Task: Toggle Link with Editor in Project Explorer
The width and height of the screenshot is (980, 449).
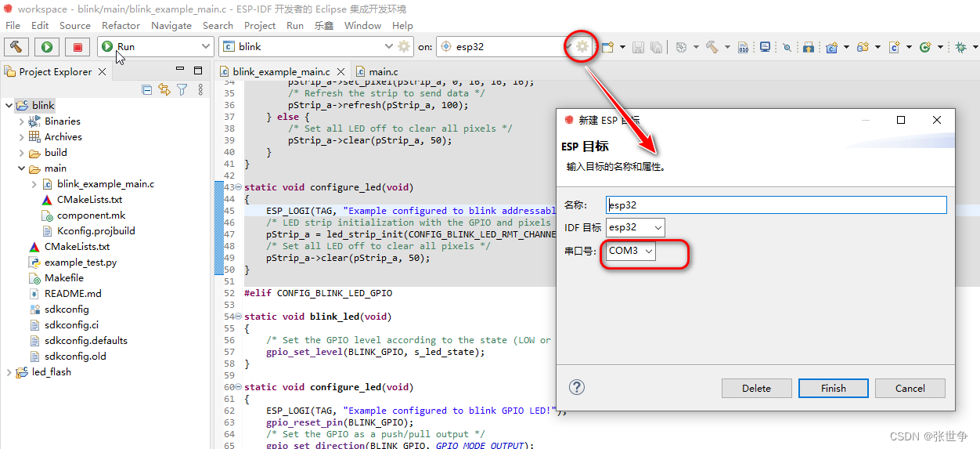Action: 164,90
